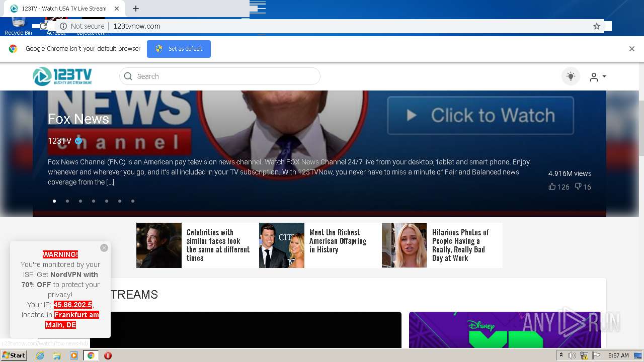This screenshot has width=644, height=362.
Task: Open a new browser tab
Action: coord(136,9)
